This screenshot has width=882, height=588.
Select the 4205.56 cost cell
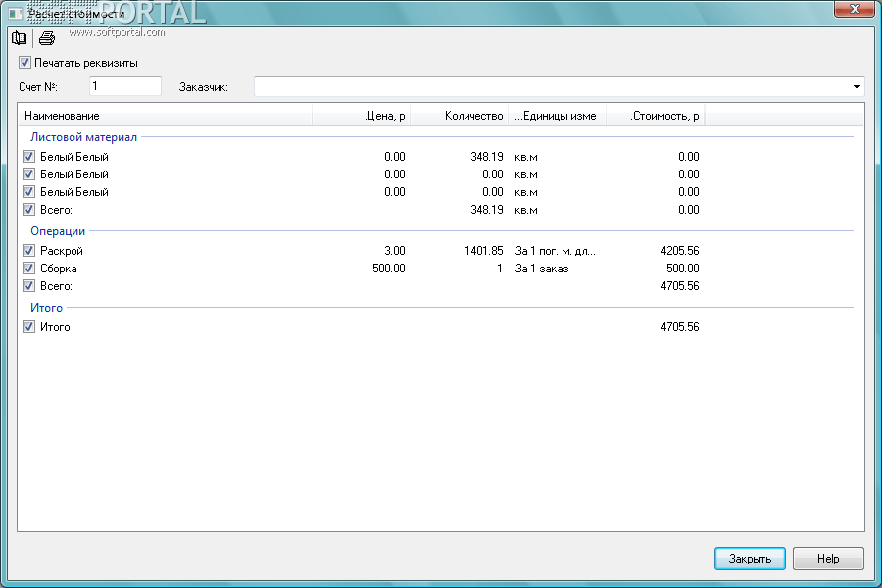coord(680,251)
